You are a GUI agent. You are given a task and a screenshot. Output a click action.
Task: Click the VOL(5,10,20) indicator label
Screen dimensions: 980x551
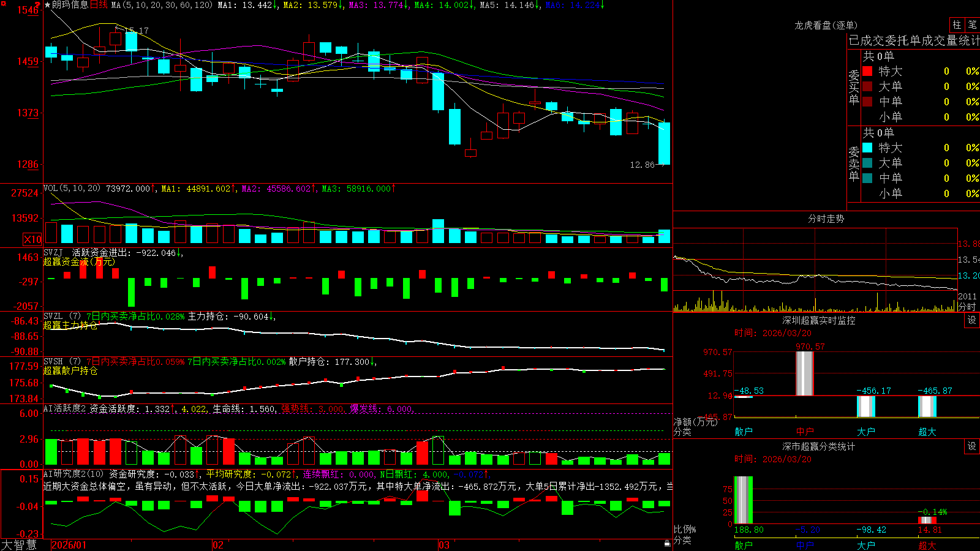(x=72, y=189)
